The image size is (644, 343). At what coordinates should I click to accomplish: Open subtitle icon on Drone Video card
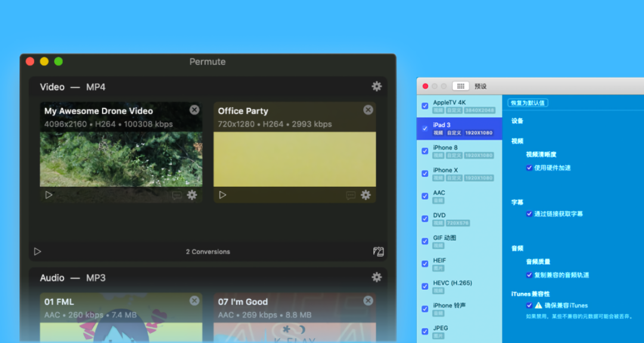tap(177, 196)
